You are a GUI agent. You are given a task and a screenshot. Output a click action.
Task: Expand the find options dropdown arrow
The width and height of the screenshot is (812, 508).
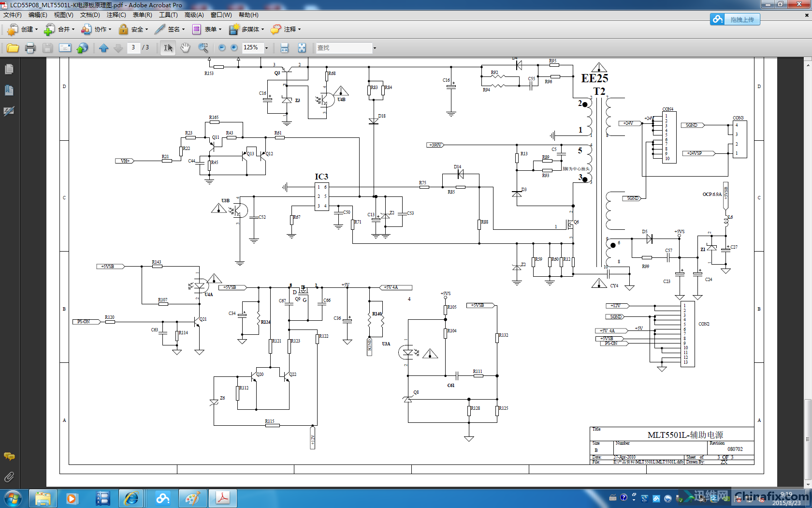375,48
